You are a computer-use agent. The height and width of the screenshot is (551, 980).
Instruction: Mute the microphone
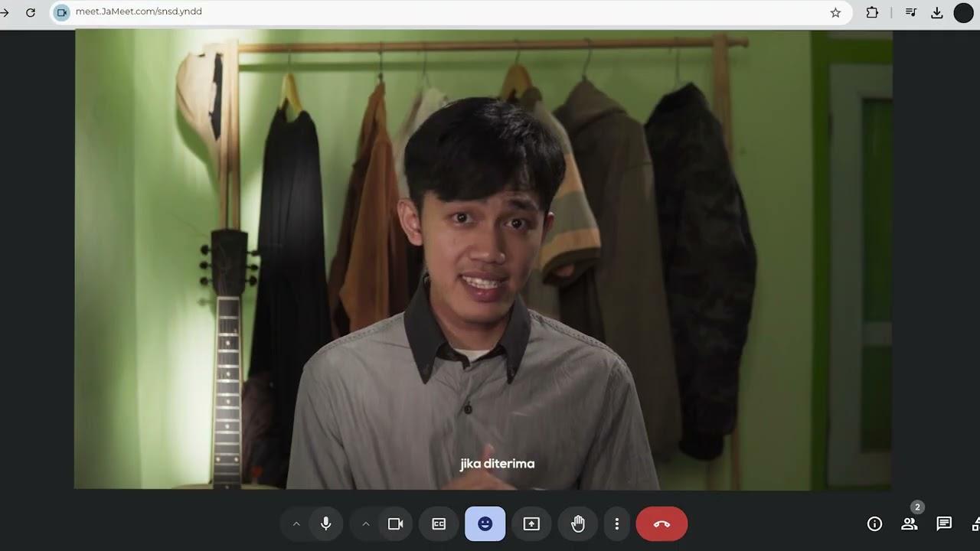326,524
